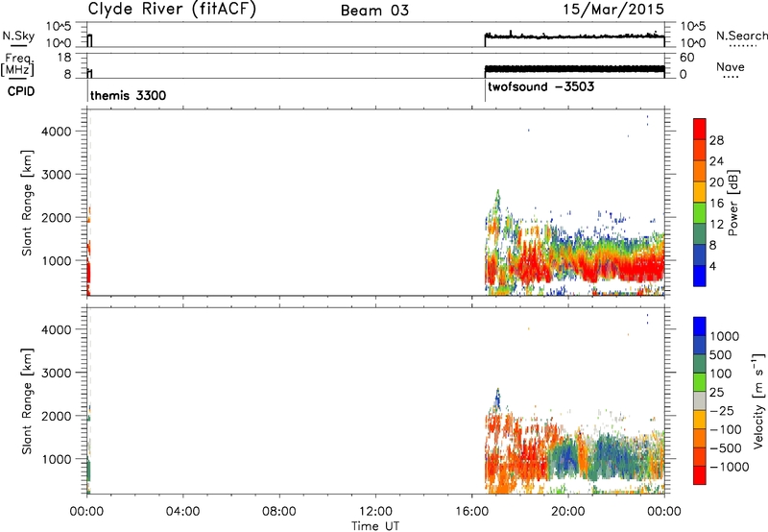Click the blue bottom segment of the Power colorbar
The image size is (768, 532).
[700, 276]
